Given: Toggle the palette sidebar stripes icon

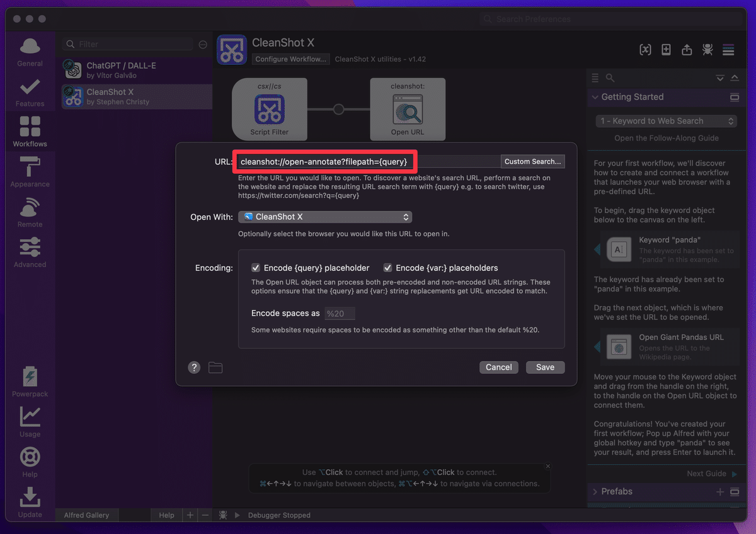Looking at the screenshot, I should click(728, 50).
